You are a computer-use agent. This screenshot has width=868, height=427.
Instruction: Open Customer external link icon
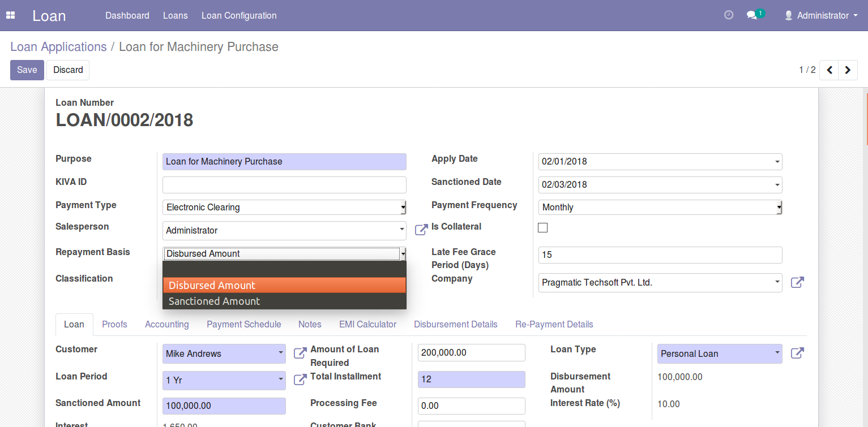tap(300, 353)
